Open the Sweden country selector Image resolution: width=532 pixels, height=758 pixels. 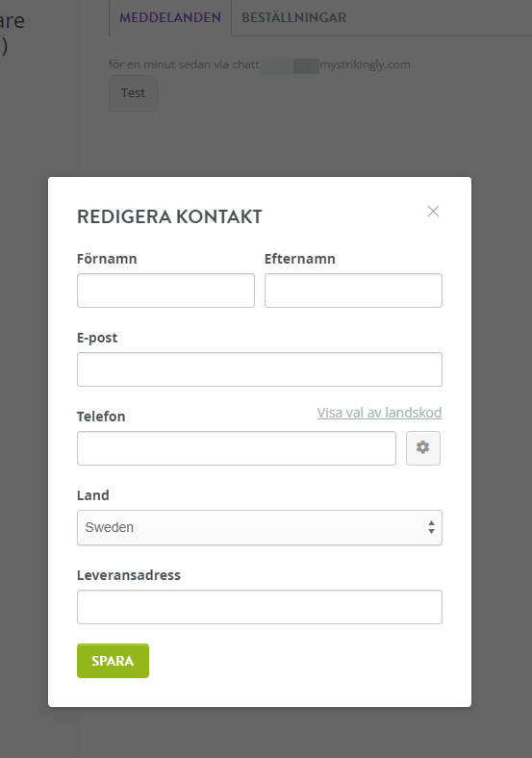(259, 527)
